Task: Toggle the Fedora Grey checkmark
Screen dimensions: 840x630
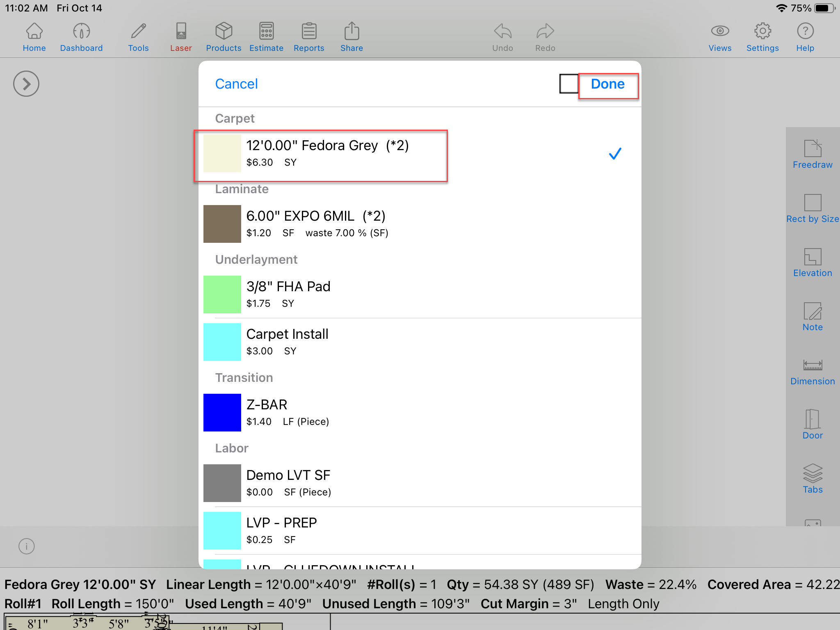Action: (x=615, y=154)
